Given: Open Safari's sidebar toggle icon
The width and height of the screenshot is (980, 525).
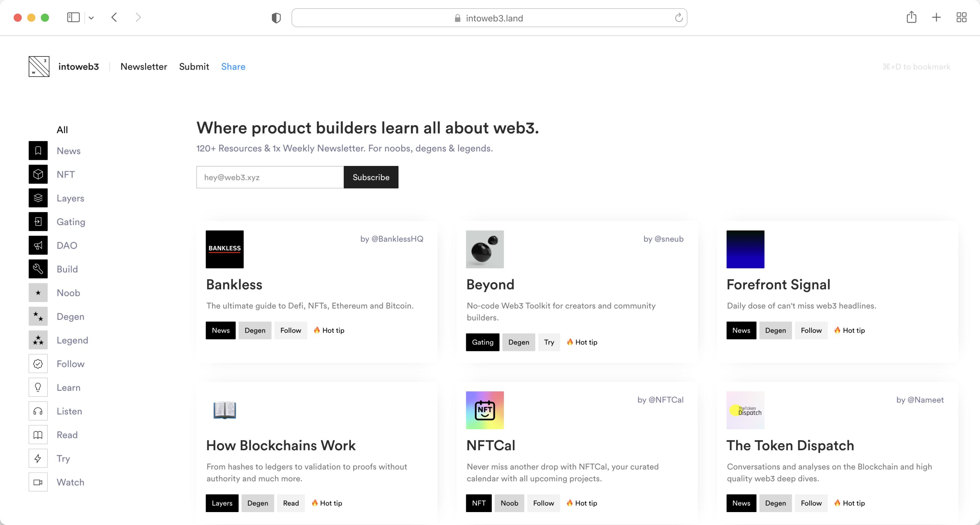Looking at the screenshot, I should (x=73, y=17).
